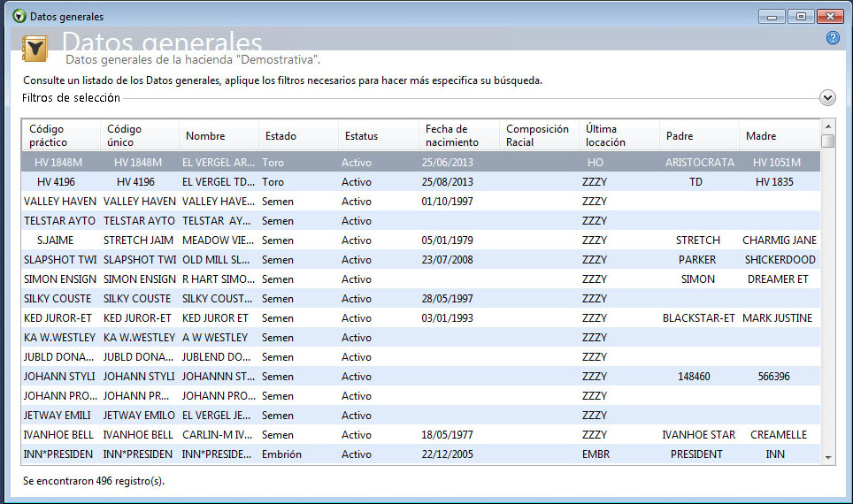The height and width of the screenshot is (504, 853).
Task: Click the R HART SIMO... name cell
Action: click(x=219, y=279)
